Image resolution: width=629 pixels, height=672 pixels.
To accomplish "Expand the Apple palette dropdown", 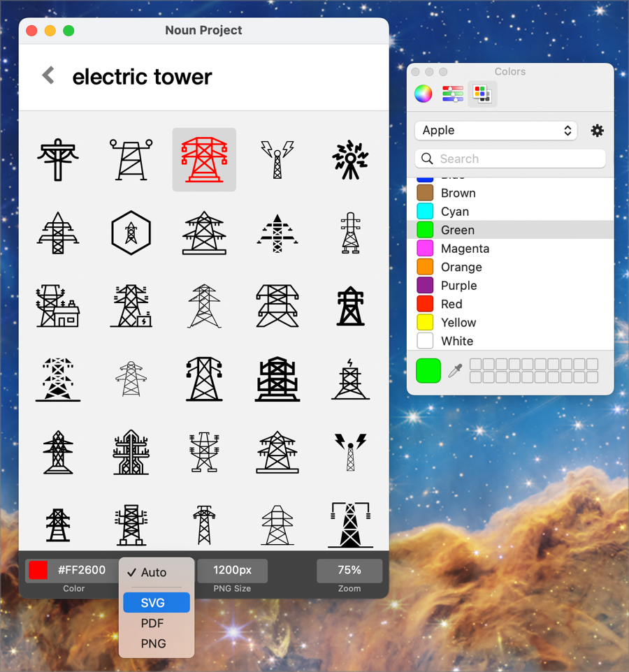I will coord(496,131).
